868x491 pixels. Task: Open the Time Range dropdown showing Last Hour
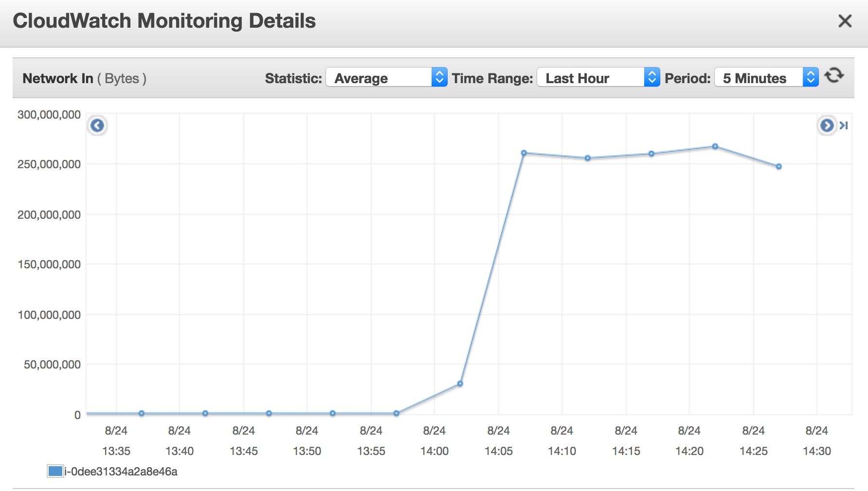(598, 77)
